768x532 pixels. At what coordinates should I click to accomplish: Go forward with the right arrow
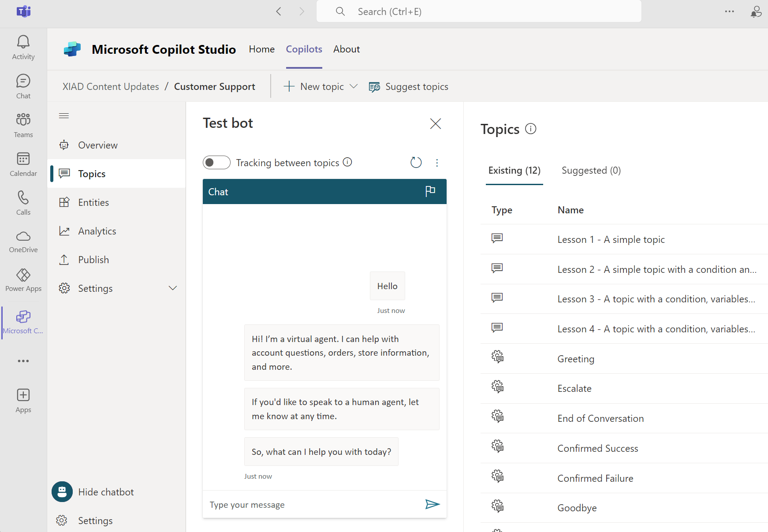click(302, 11)
